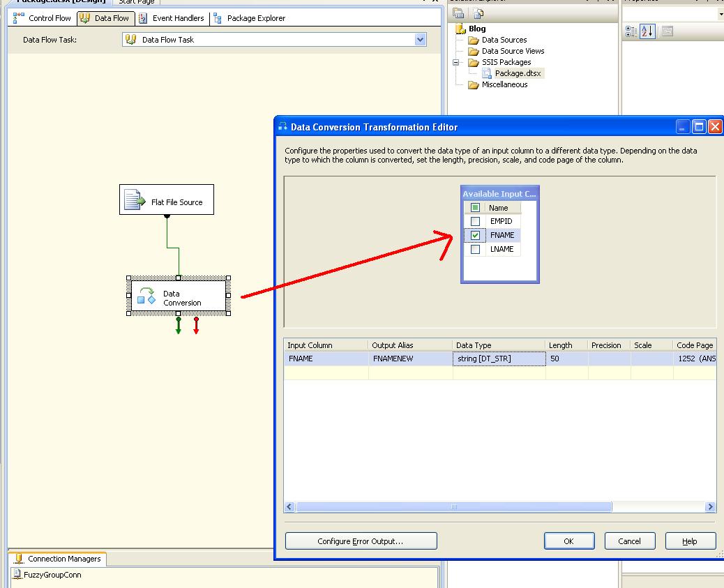724x588 pixels.
Task: Collapse the SSIS Packages tree node
Action: [x=454, y=62]
